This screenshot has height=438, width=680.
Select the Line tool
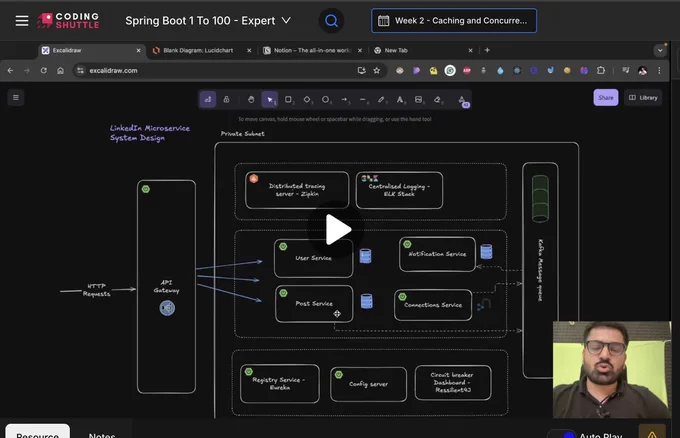pos(363,100)
